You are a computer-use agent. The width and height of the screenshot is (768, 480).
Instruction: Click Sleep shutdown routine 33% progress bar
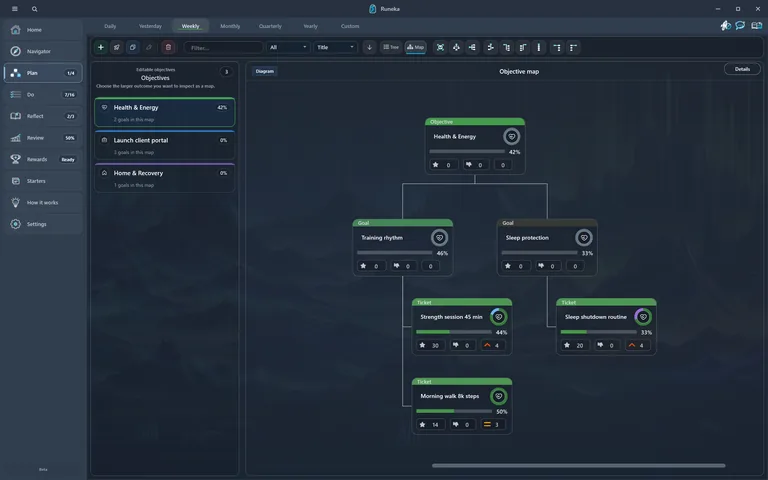coord(599,332)
